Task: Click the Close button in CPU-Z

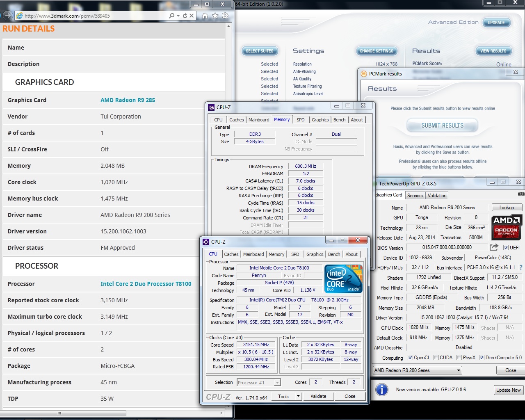Action: point(350,396)
